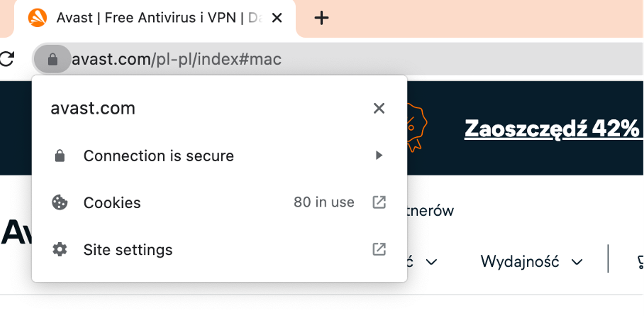This screenshot has height=318, width=644.
Task: Click the gear icon beside Site settings
Action: [x=60, y=249]
